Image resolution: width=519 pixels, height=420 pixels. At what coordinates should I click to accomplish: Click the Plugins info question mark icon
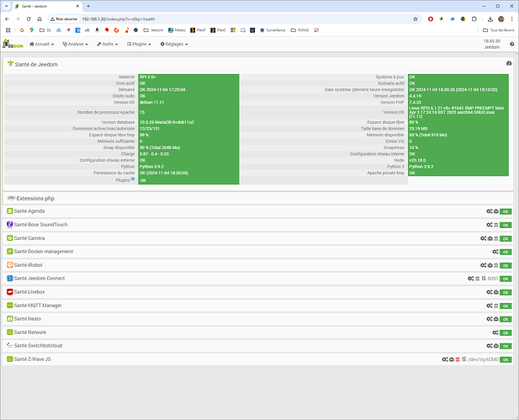(133, 179)
